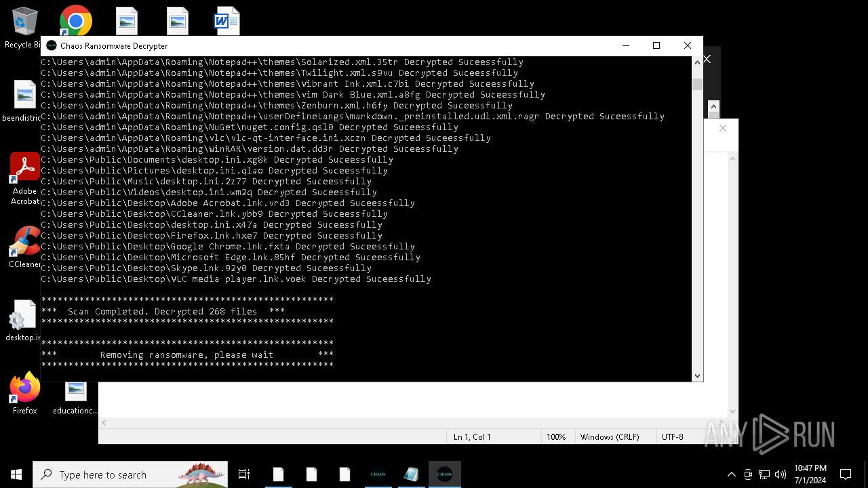Select the desktop.ini file icon
This screenshot has height=488, width=868.
click(23, 321)
